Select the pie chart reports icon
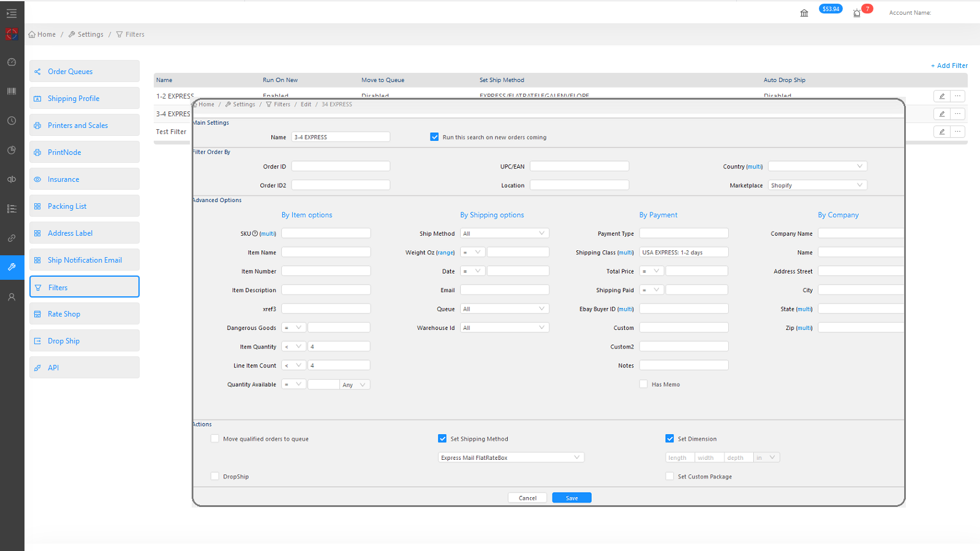This screenshot has height=551, width=980. pos(11,150)
